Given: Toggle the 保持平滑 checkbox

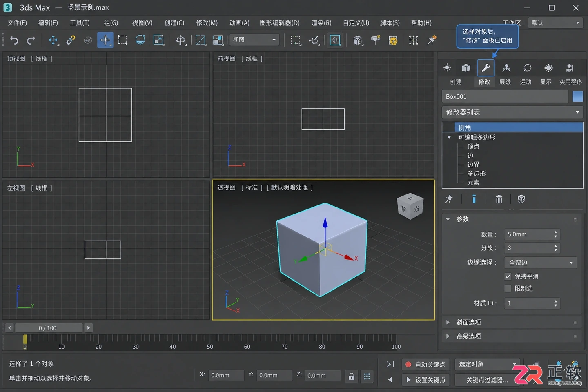Looking at the screenshot, I should [508, 276].
